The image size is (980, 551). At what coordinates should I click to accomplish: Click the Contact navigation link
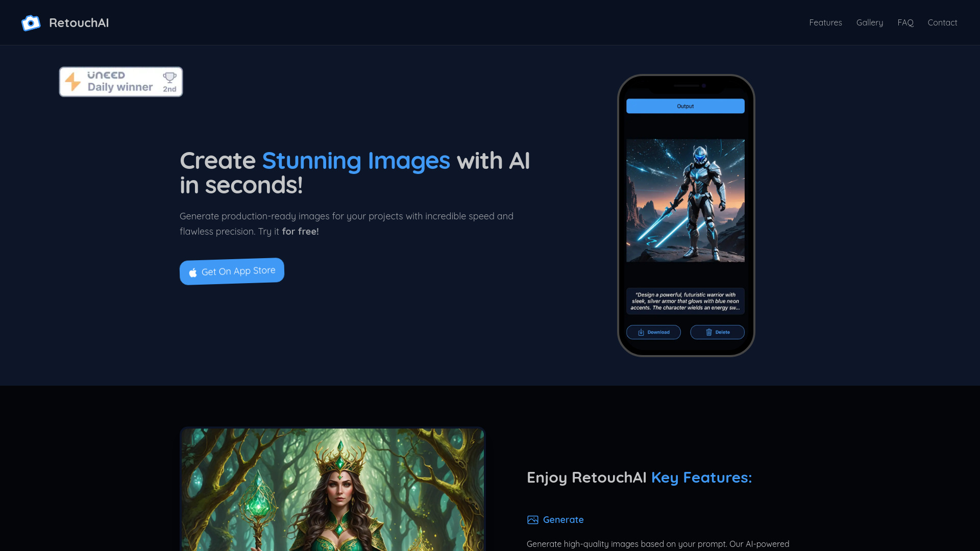point(942,22)
